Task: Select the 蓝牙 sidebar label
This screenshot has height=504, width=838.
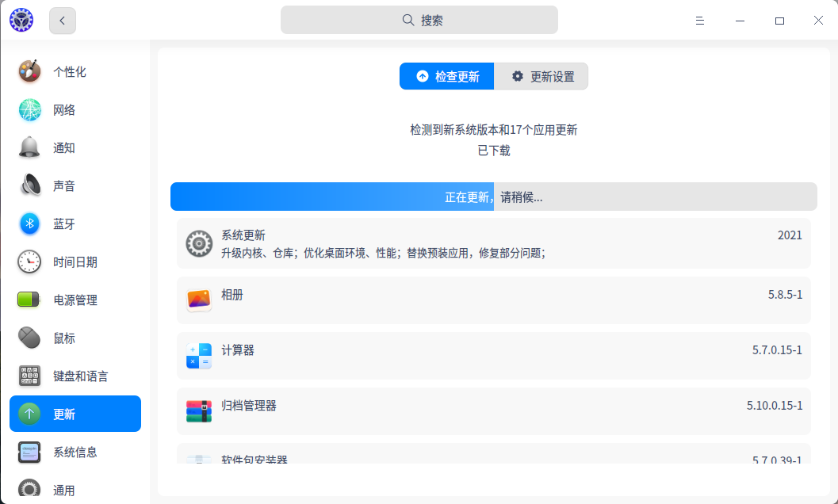Action: click(64, 224)
